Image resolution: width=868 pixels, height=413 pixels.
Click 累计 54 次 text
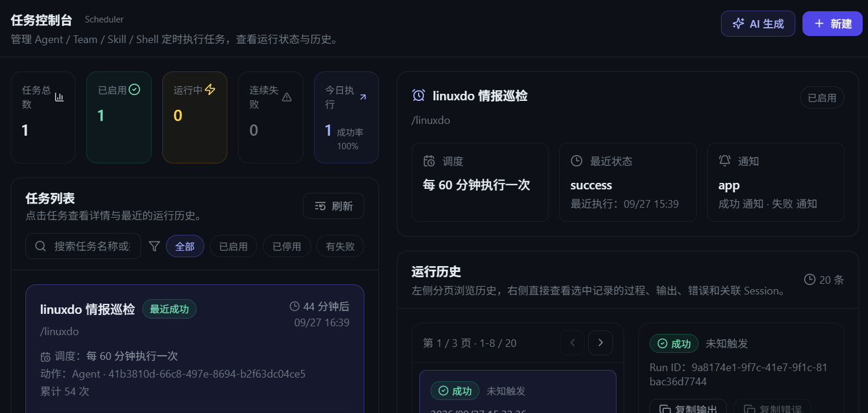click(64, 391)
